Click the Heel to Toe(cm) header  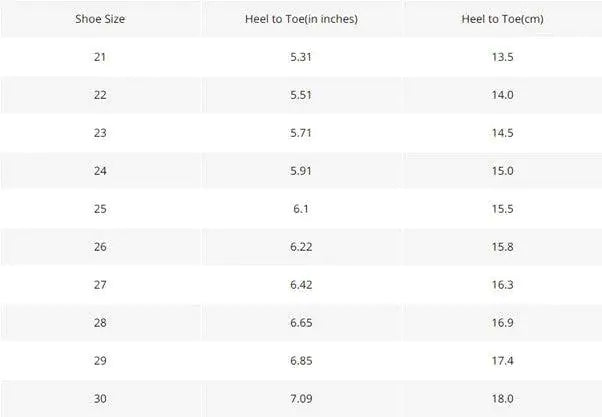pos(503,19)
